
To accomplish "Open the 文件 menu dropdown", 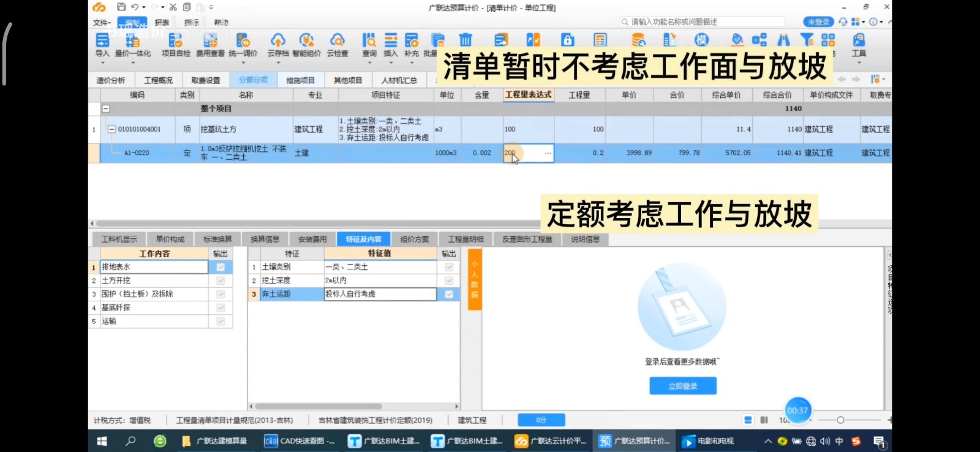I will coord(102,22).
